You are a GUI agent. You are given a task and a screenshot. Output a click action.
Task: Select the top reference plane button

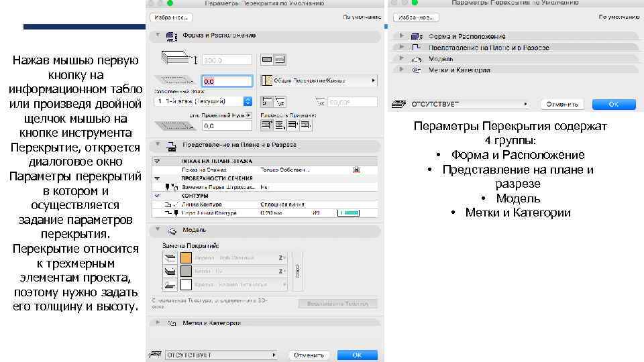click(266, 125)
